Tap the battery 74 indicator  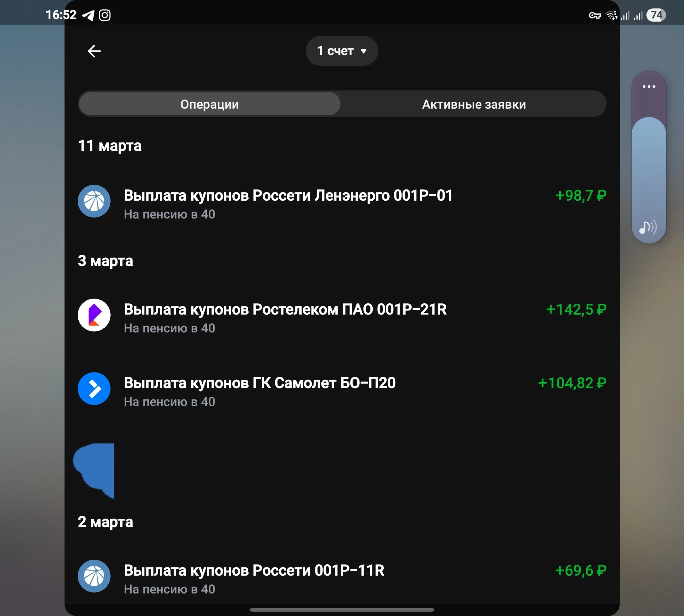[656, 15]
